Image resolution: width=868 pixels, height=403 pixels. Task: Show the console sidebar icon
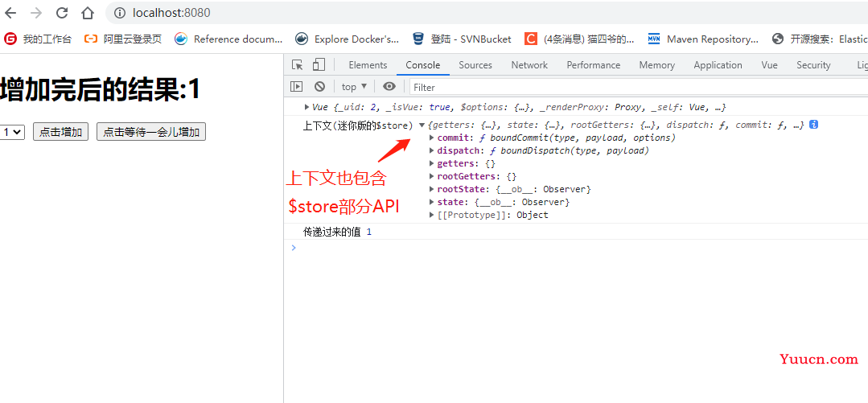[298, 86]
